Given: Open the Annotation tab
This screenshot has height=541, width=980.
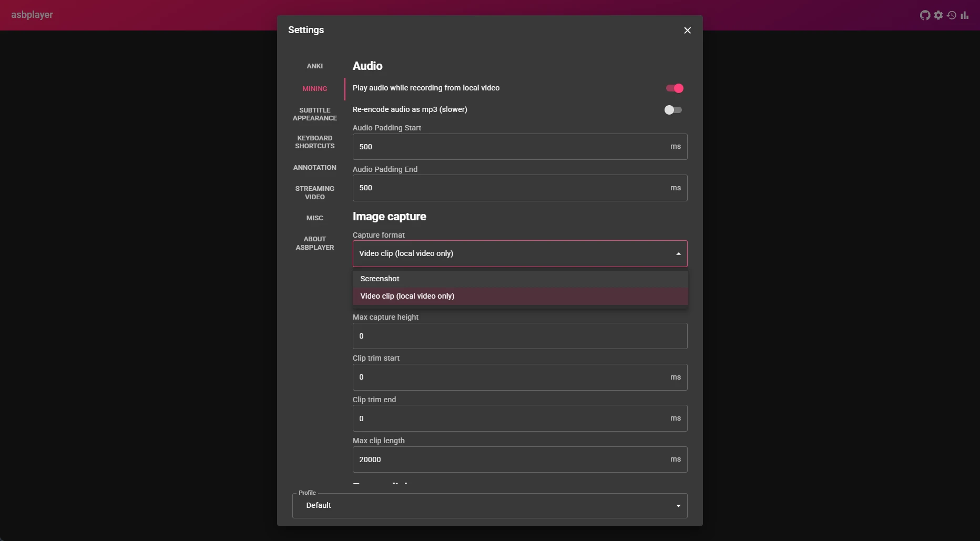Looking at the screenshot, I should point(315,168).
